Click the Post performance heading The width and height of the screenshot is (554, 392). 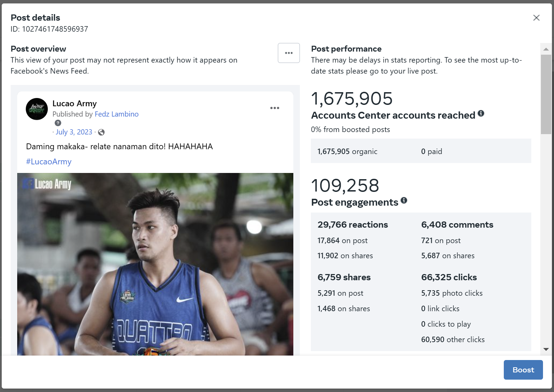click(346, 49)
